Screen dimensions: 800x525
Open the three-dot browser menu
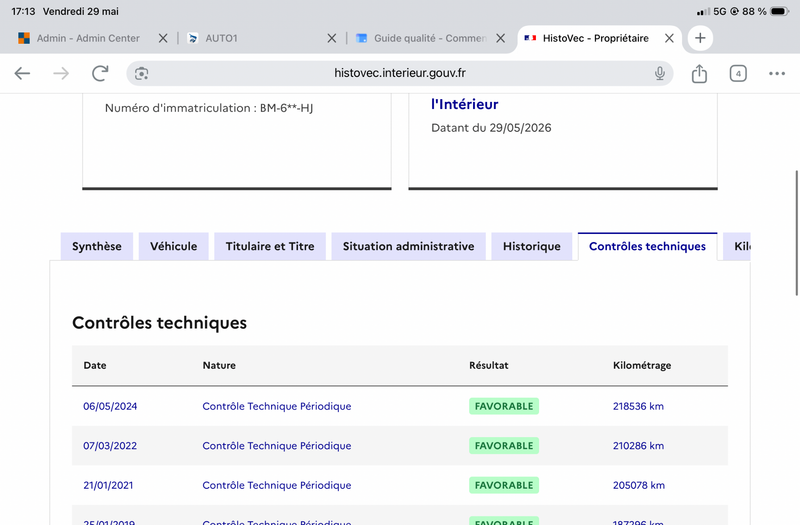click(777, 73)
